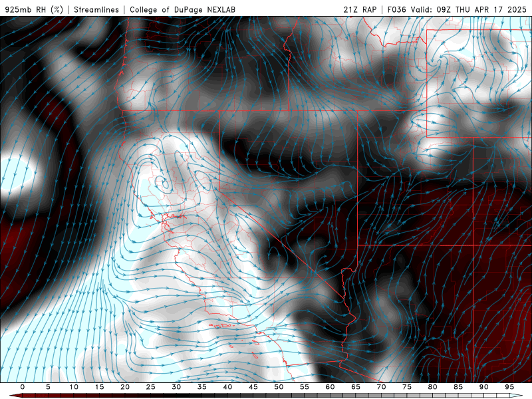Click the "70" color scale label

click(381, 387)
